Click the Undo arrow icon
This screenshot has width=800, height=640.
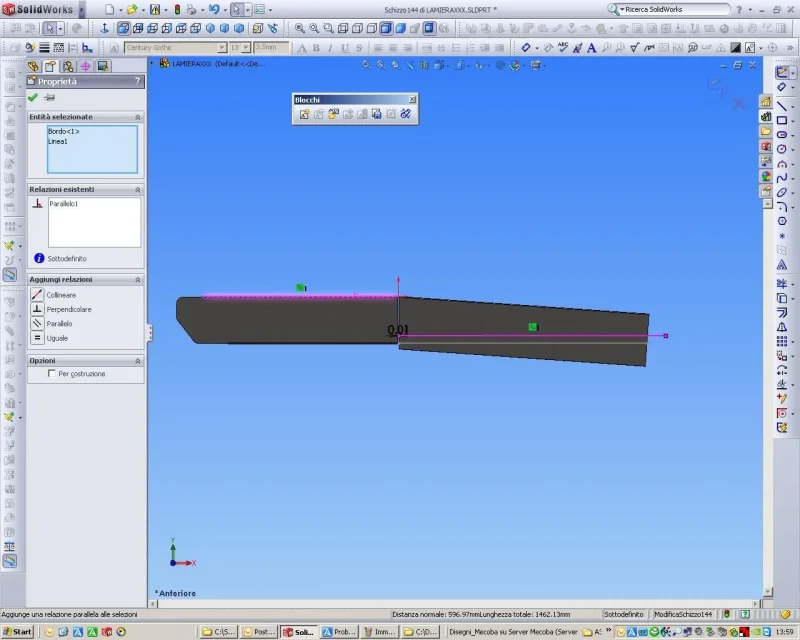point(214,9)
